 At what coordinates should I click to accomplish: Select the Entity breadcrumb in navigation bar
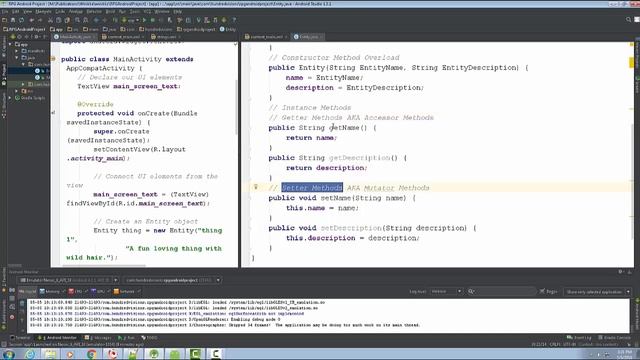[x=228, y=29]
